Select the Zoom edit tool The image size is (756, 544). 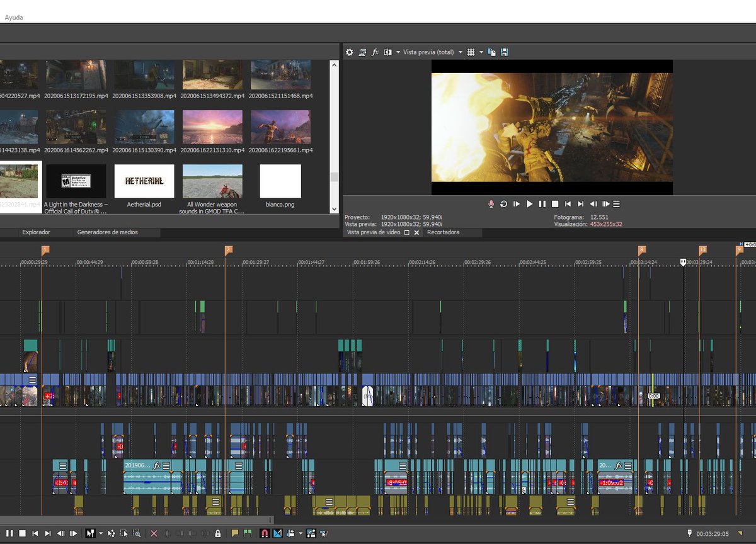point(137,533)
